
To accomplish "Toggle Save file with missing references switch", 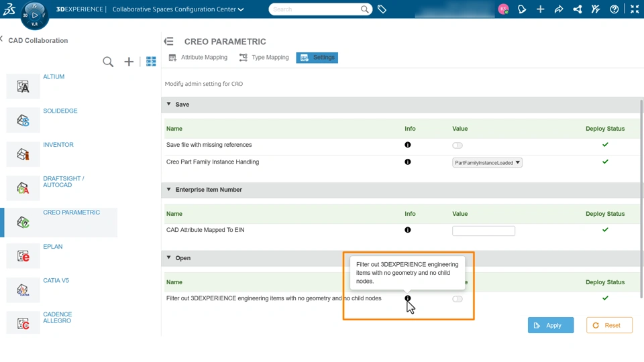I will 458,145.
